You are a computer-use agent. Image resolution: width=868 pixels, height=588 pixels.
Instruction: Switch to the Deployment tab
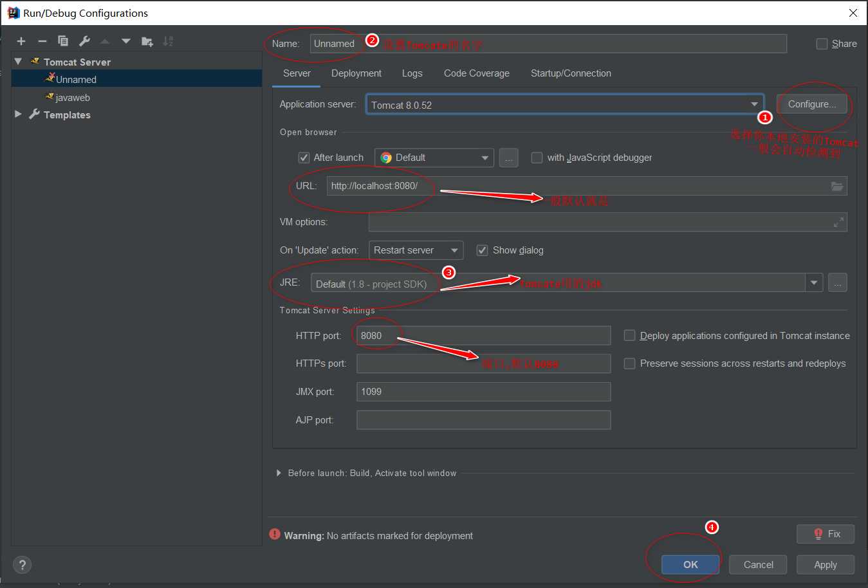coord(356,73)
